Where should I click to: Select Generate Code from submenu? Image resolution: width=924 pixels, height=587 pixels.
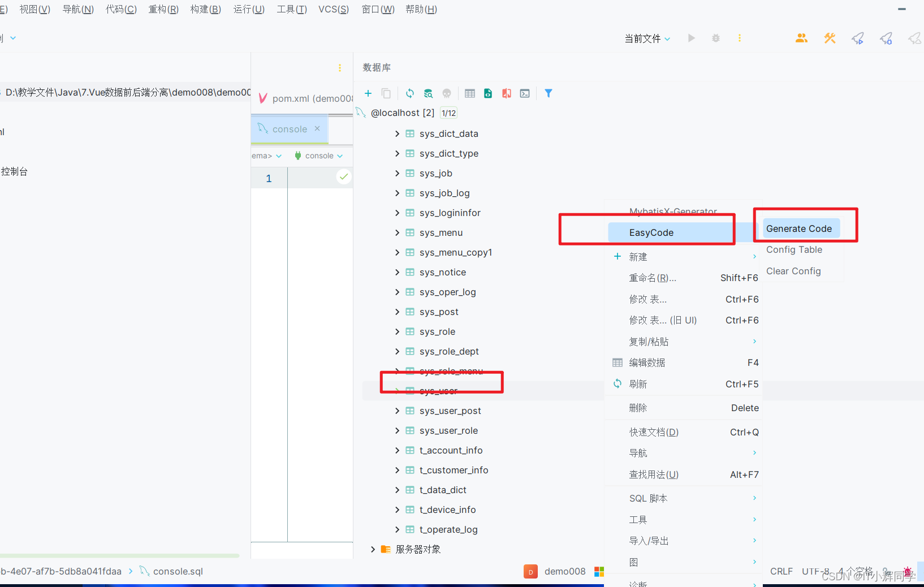coord(801,228)
